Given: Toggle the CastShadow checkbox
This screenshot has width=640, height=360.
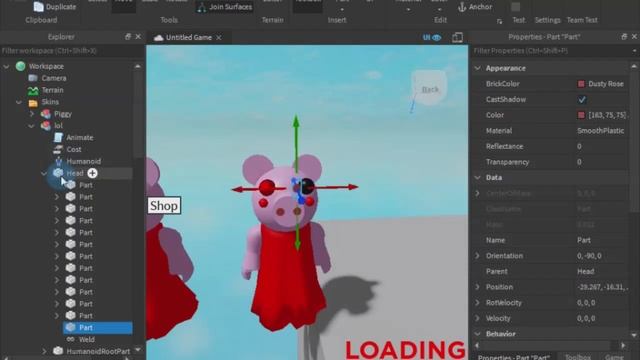Looking at the screenshot, I should pos(582,100).
